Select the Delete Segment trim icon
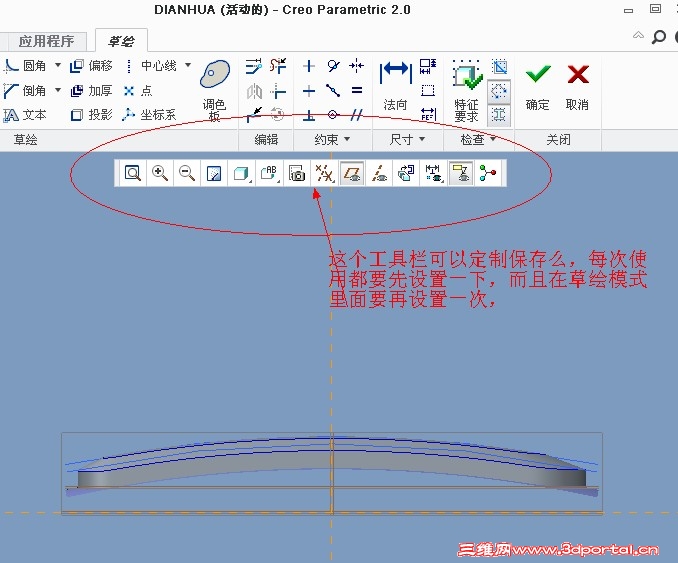The width and height of the screenshot is (678, 563). (x=278, y=66)
